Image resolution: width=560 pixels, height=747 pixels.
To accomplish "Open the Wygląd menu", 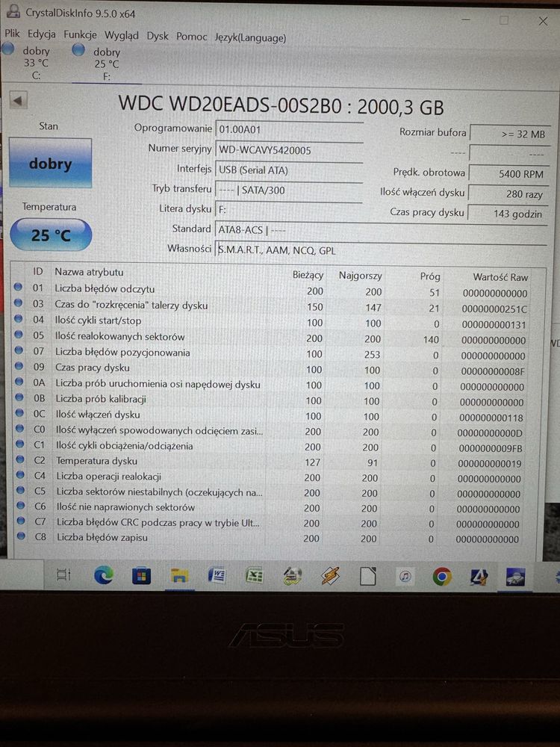I will click(x=122, y=36).
